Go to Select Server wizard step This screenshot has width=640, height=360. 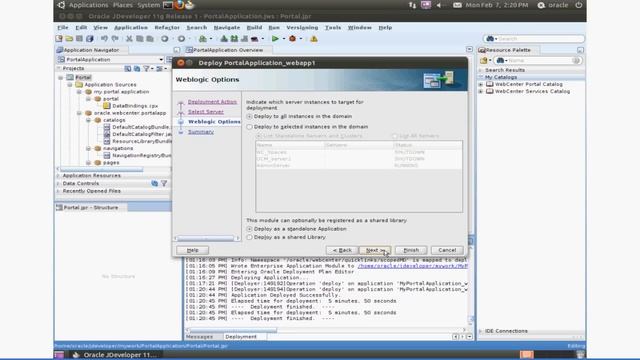(x=205, y=111)
